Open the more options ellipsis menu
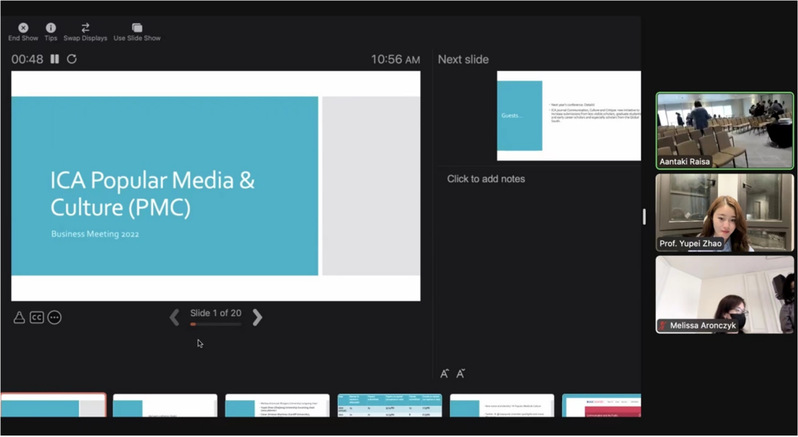Viewport: 798px width, 437px height. pos(54,317)
